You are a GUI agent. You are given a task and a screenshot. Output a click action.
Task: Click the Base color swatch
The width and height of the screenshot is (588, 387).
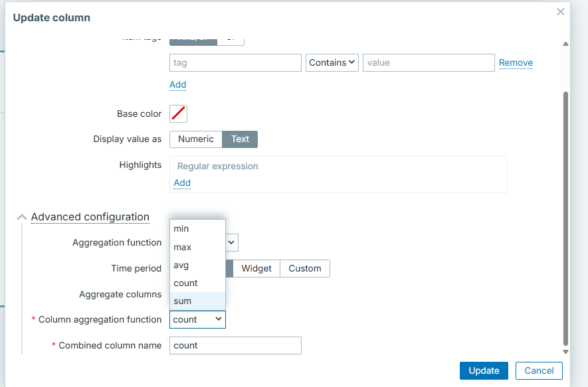(x=178, y=114)
